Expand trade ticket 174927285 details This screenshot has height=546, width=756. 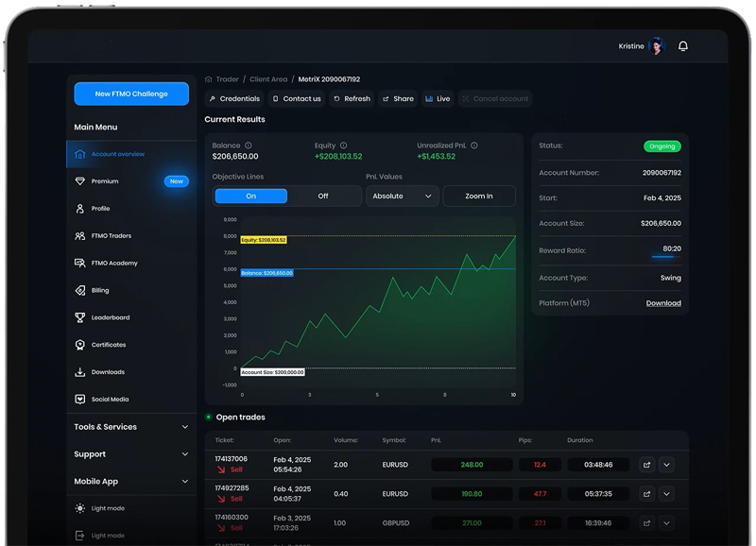click(666, 494)
